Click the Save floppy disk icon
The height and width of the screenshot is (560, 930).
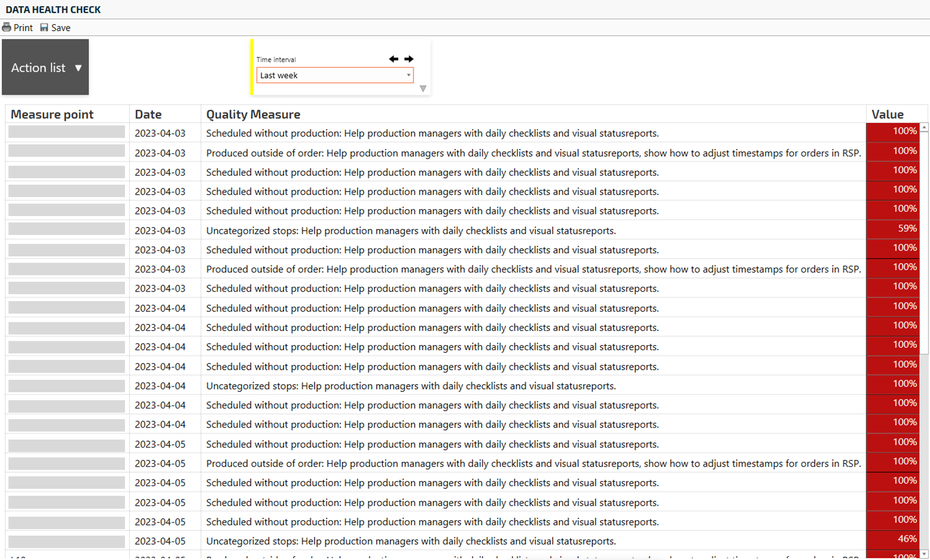pos(44,27)
